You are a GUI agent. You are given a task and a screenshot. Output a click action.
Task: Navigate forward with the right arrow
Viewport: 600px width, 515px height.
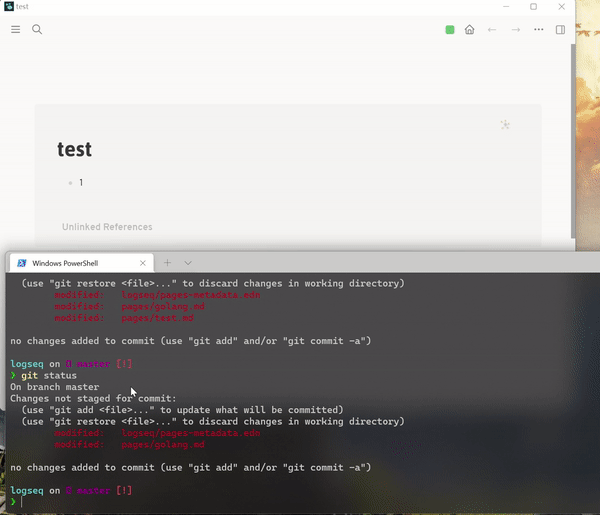coord(515,30)
